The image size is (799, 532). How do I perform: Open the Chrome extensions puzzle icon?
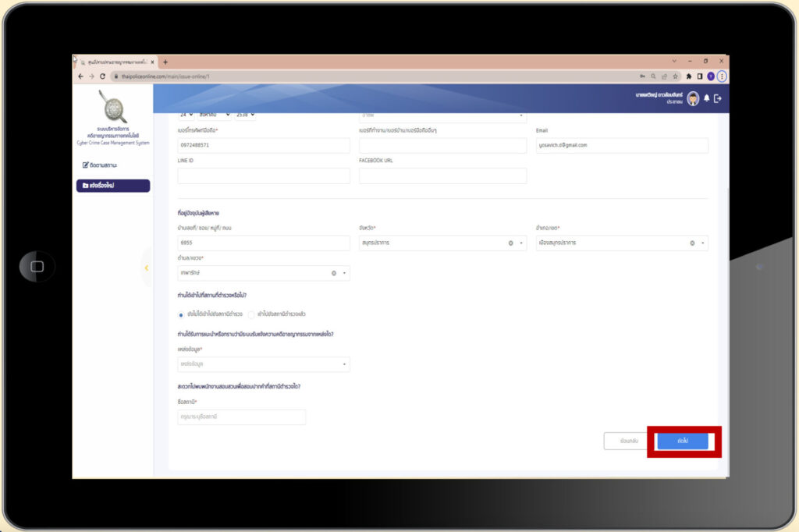(x=689, y=76)
